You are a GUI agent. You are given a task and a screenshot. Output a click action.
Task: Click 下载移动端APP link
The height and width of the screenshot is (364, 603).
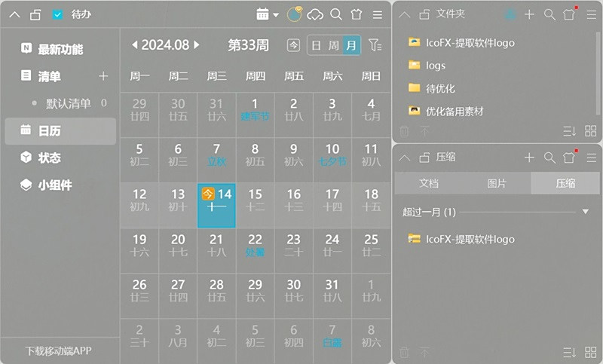58,350
